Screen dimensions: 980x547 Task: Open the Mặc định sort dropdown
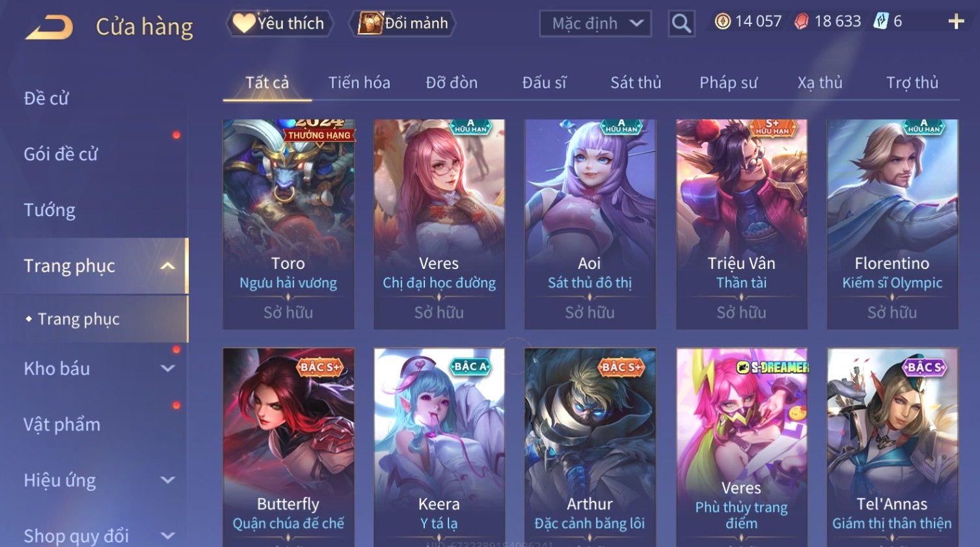pyautogui.click(x=595, y=23)
